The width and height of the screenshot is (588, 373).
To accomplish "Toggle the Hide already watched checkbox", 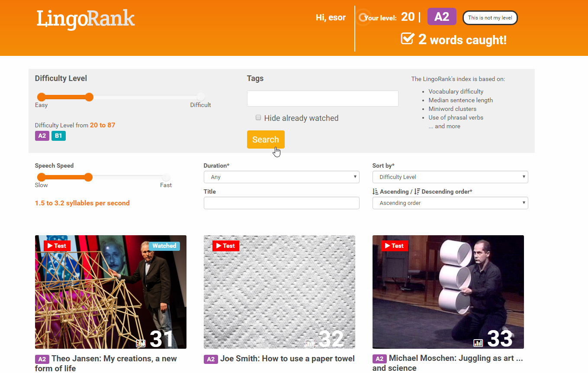I will [258, 117].
